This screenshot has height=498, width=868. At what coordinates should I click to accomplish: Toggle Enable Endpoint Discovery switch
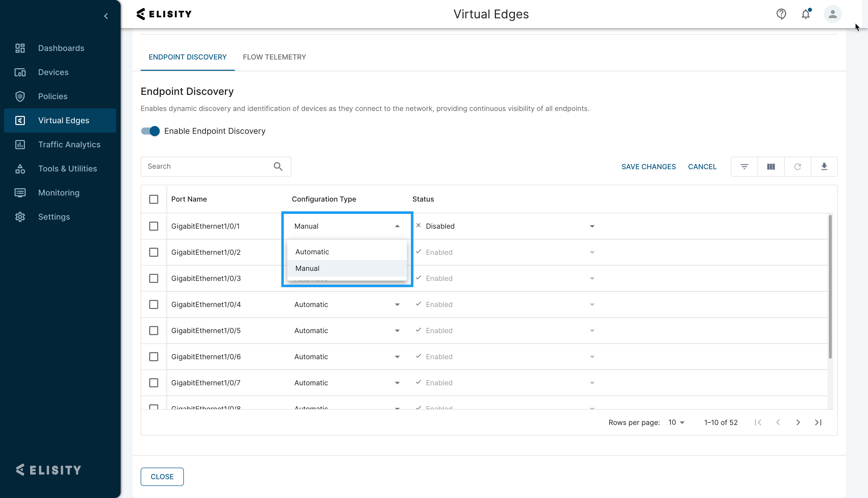point(150,131)
